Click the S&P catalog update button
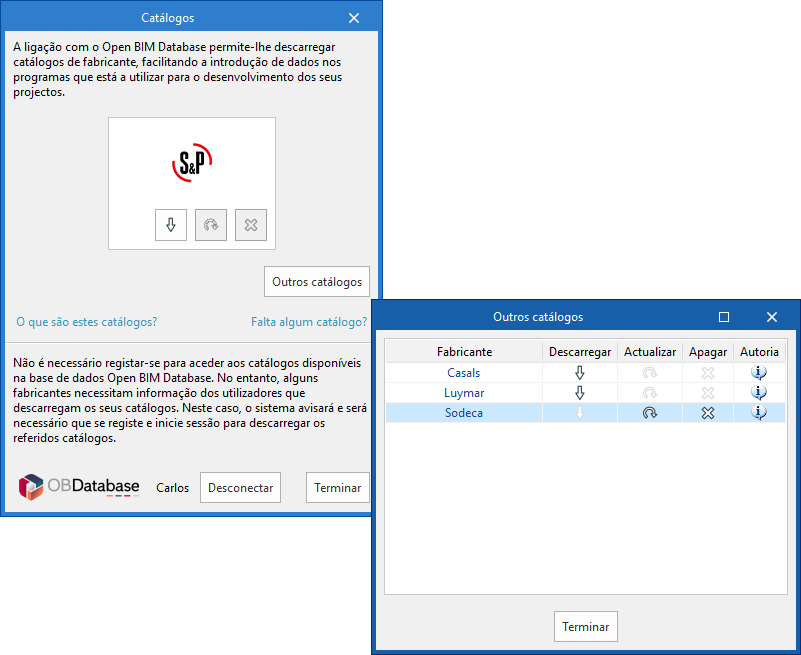The image size is (801, 655). [210, 225]
